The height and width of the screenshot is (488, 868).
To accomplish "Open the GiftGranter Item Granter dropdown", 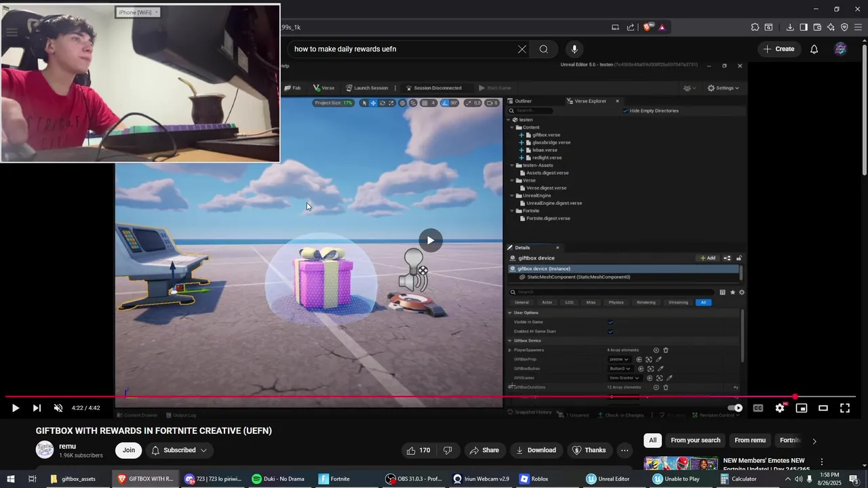I will (625, 378).
